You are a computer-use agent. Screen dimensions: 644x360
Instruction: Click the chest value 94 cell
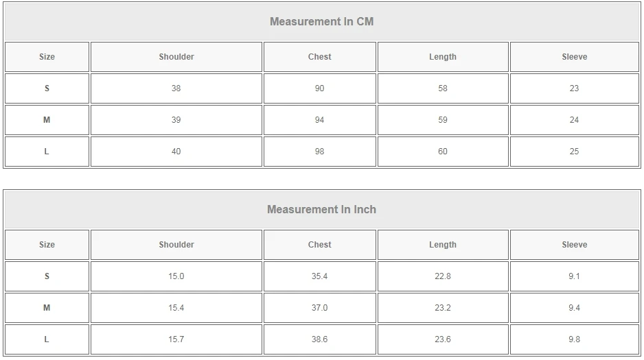pyautogui.click(x=319, y=120)
